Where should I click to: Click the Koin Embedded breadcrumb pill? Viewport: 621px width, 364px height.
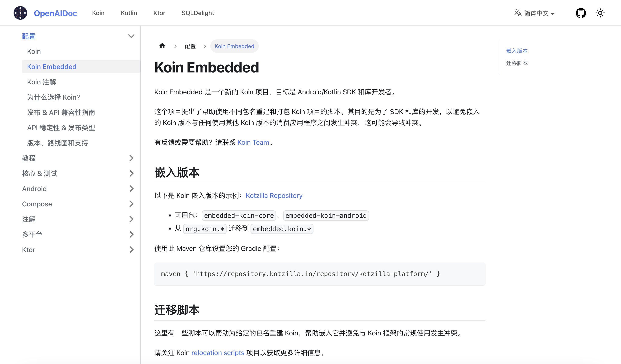pos(234,46)
